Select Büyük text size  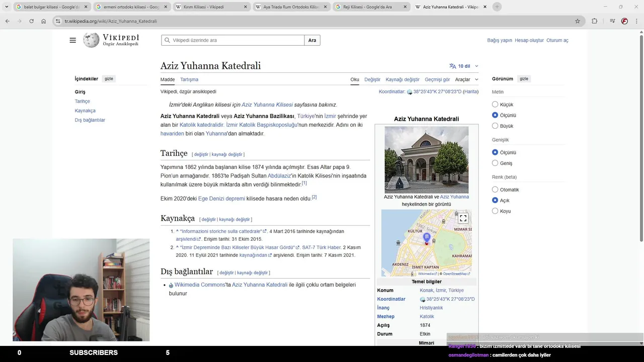point(495,126)
